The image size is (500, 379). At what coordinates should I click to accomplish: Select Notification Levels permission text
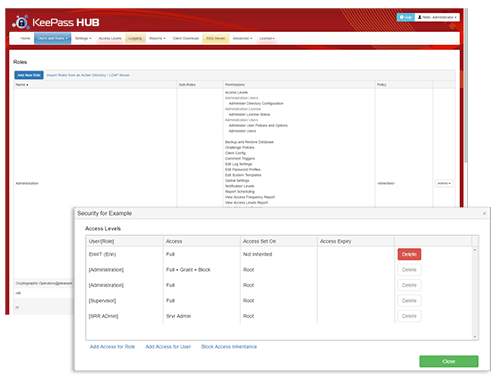click(x=240, y=186)
